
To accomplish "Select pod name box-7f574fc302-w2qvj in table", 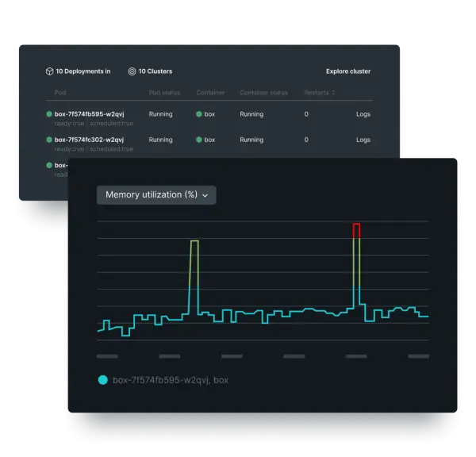I will pyautogui.click(x=89, y=140).
